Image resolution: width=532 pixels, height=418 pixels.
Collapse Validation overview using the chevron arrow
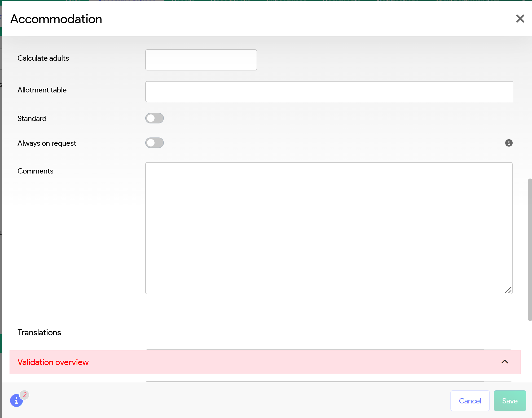click(x=504, y=362)
